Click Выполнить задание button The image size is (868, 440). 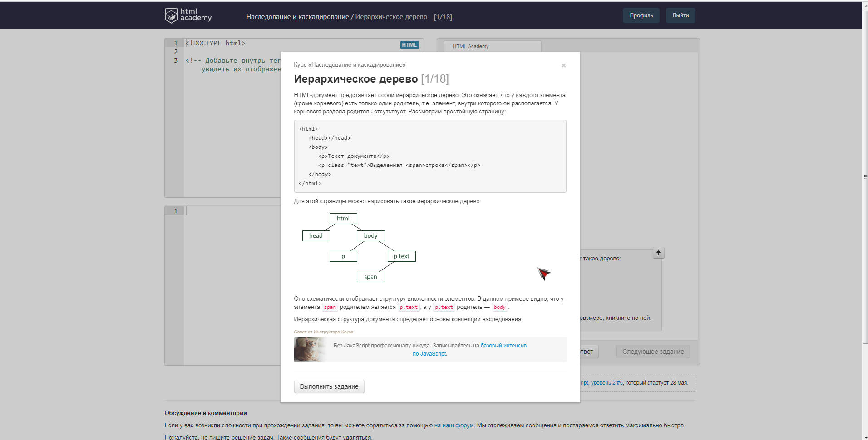pos(329,386)
